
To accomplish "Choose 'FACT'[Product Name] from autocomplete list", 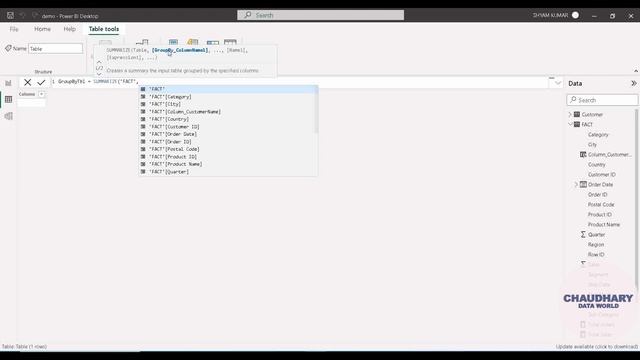I will pos(228,164).
